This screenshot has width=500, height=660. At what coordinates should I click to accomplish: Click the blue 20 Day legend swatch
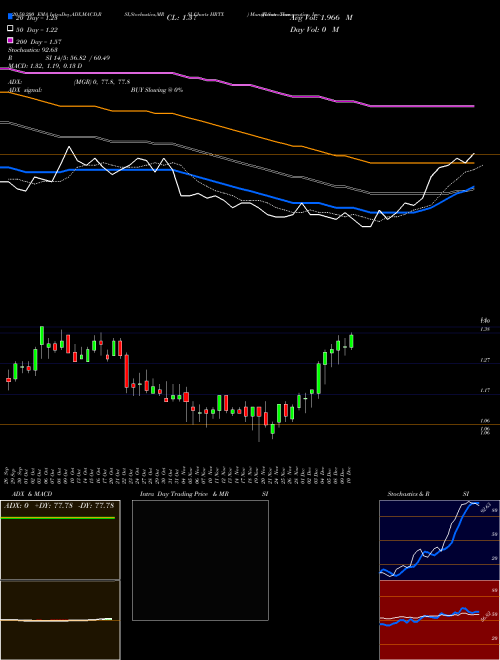[10, 18]
